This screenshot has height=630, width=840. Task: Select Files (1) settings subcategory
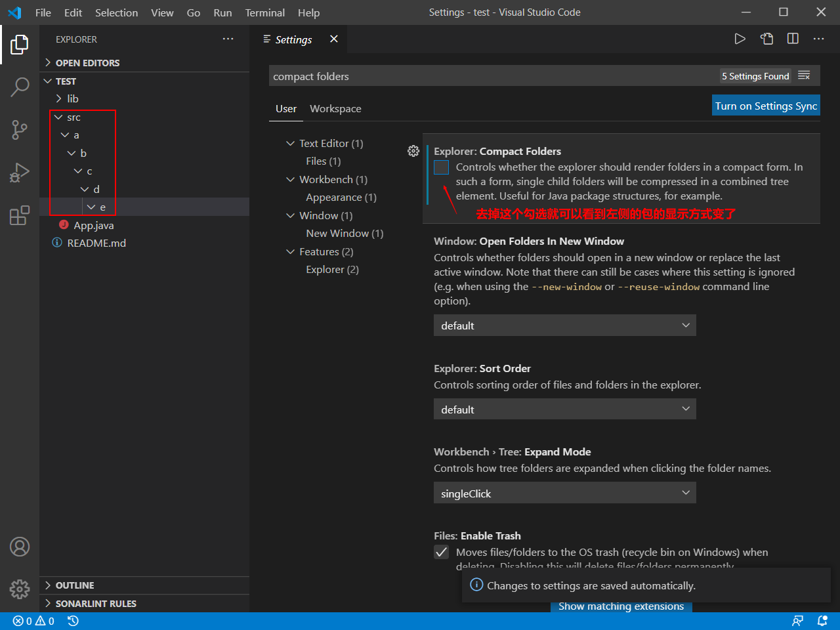point(323,161)
